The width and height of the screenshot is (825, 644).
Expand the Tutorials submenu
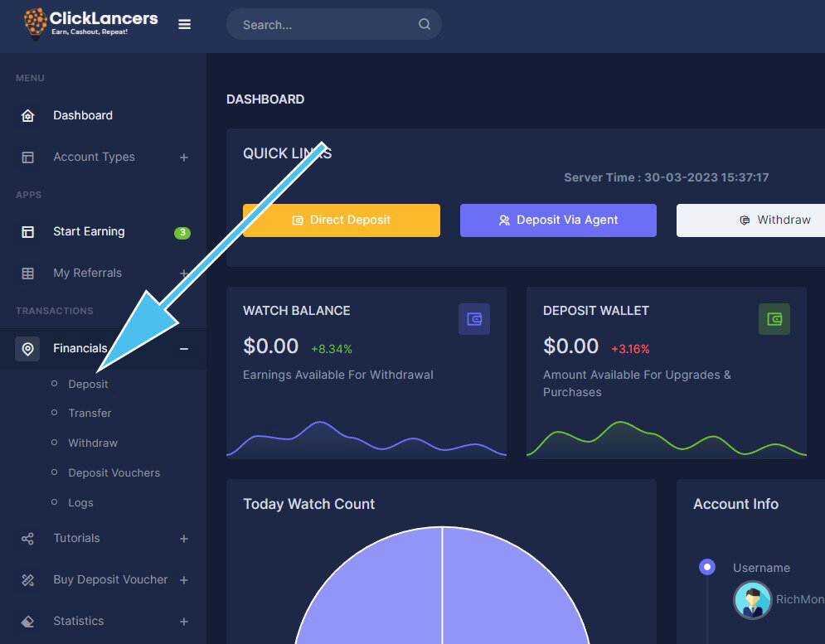coord(183,539)
